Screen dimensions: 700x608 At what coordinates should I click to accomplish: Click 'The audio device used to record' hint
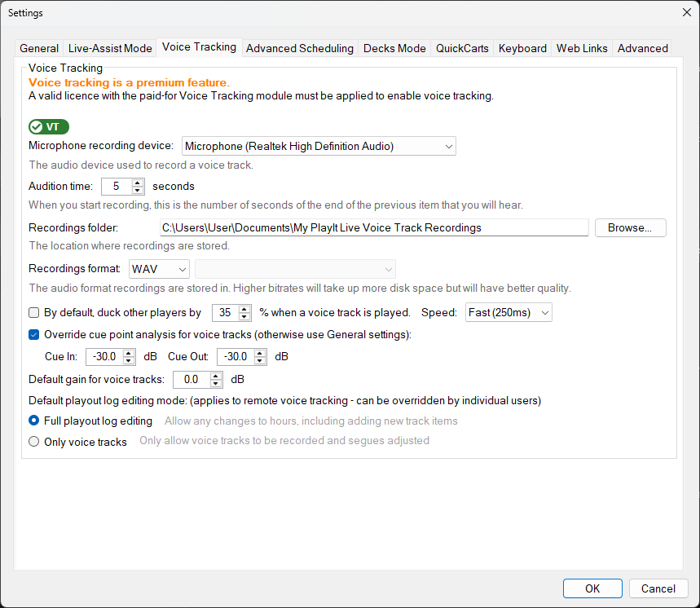pyautogui.click(x=141, y=165)
